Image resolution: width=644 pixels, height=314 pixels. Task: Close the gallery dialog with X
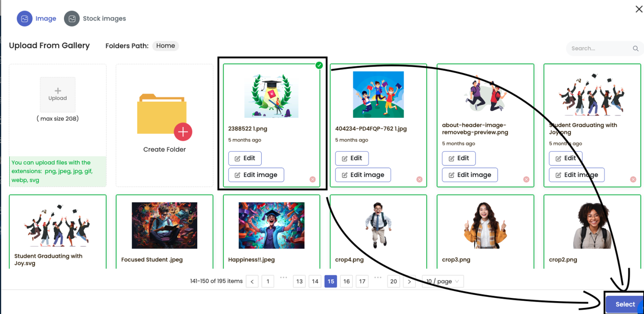coord(639,9)
